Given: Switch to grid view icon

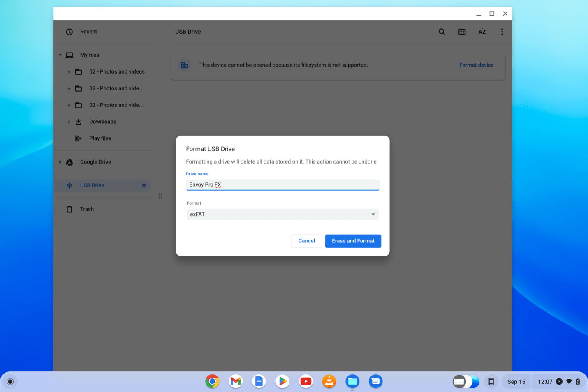Looking at the screenshot, I should coord(462,32).
